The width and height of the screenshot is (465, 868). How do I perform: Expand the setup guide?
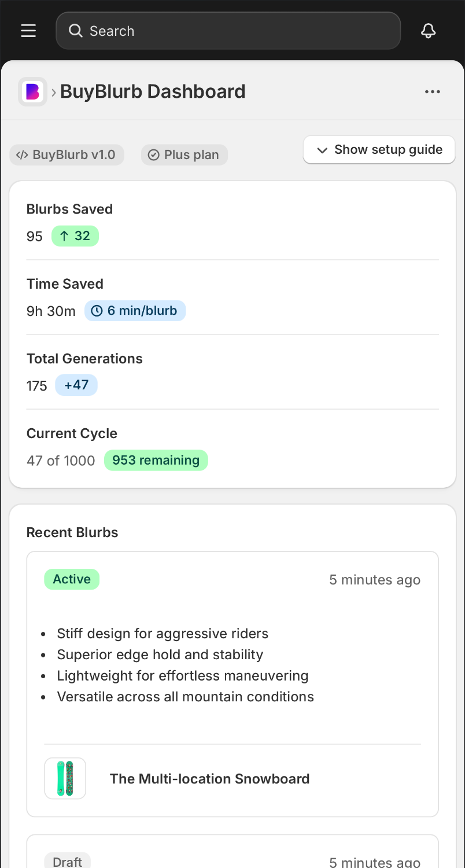[x=379, y=149]
